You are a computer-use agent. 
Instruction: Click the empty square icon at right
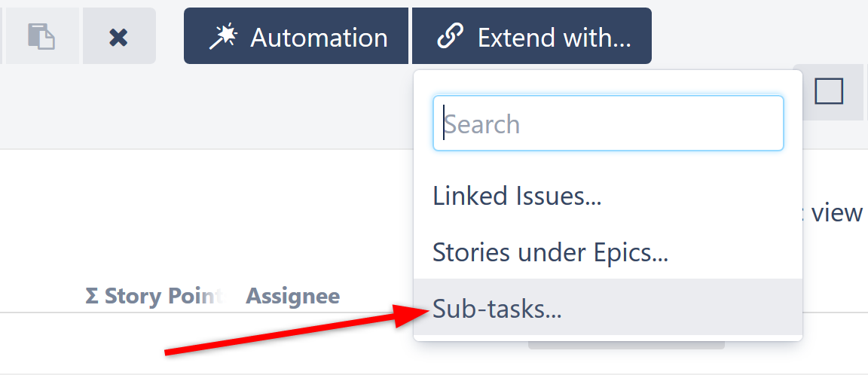[829, 92]
